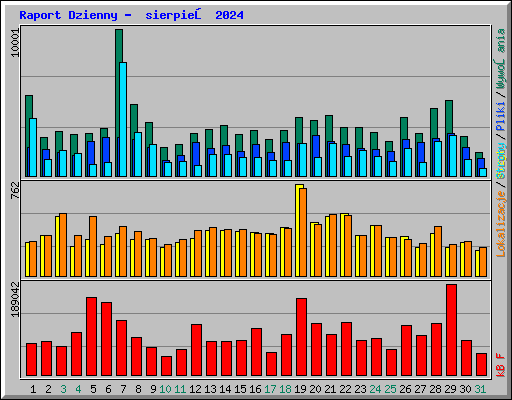The image size is (512, 400).
Task: Click day label "8" on the axis
Action: tap(138, 389)
